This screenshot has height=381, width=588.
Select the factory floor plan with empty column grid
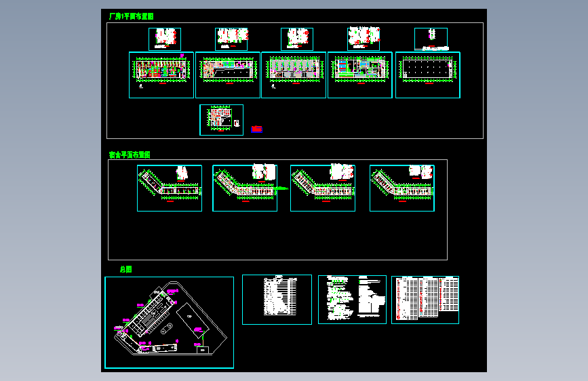(428, 75)
